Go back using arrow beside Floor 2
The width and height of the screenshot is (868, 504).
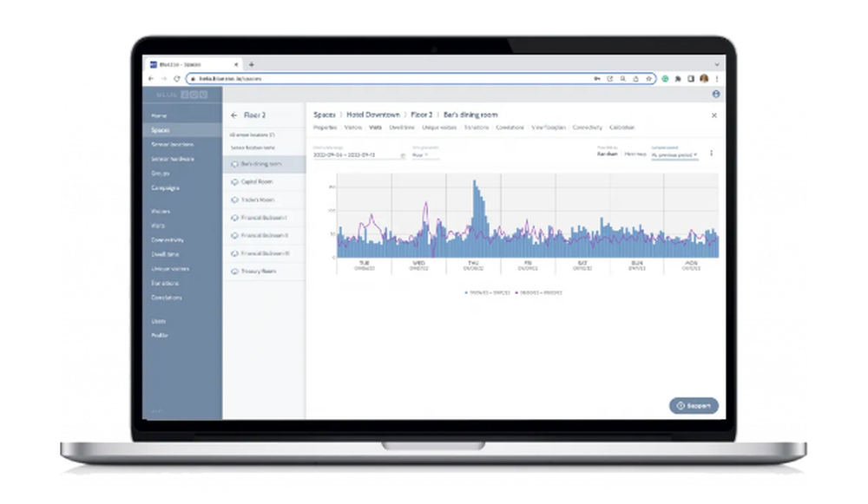tap(233, 115)
